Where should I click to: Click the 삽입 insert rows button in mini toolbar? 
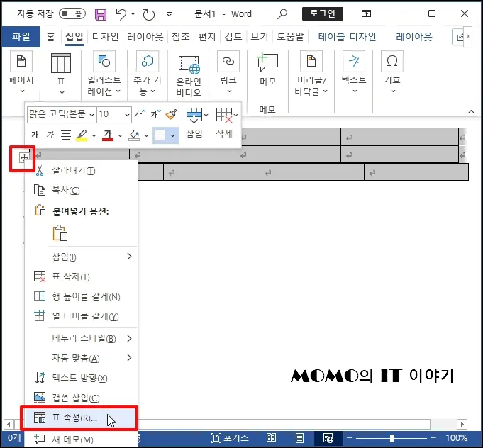[196, 122]
